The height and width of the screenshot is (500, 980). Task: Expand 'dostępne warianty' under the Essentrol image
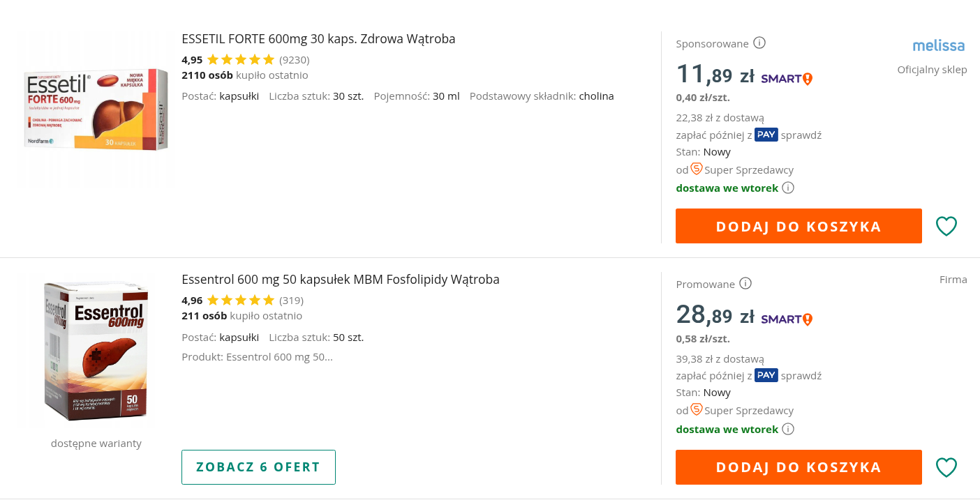pyautogui.click(x=96, y=443)
